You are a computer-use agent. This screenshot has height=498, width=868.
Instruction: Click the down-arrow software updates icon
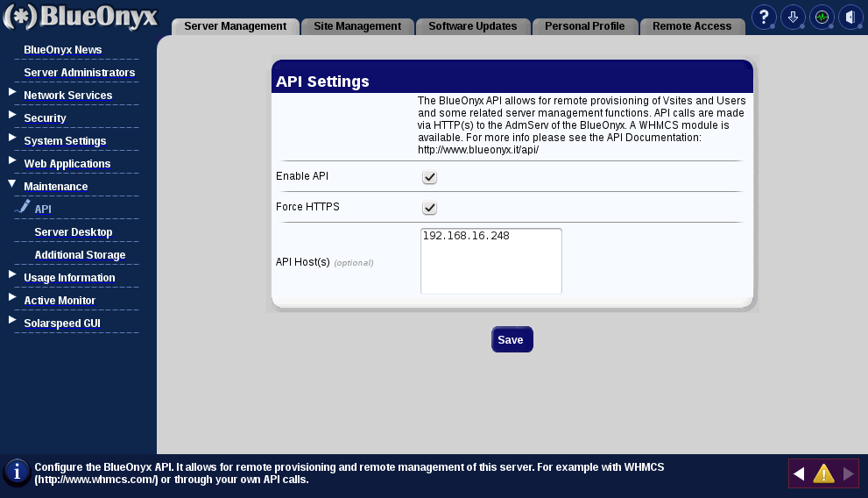[x=793, y=17]
